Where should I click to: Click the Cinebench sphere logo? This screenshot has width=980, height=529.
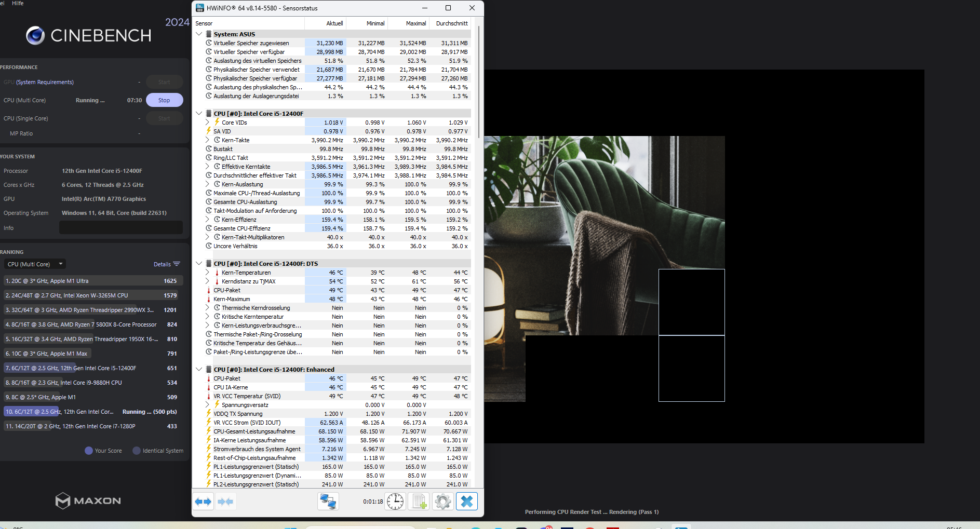coord(35,35)
